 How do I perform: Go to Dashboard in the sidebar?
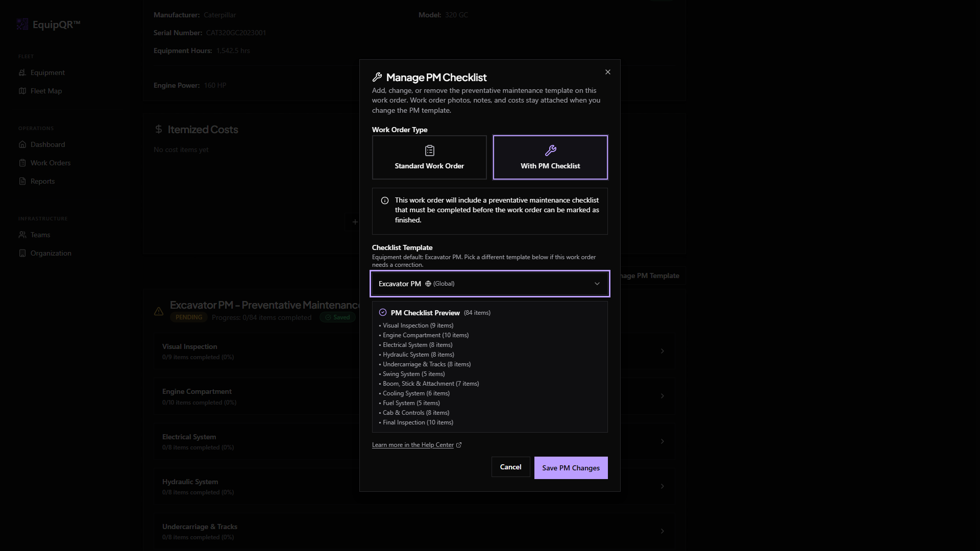47,144
